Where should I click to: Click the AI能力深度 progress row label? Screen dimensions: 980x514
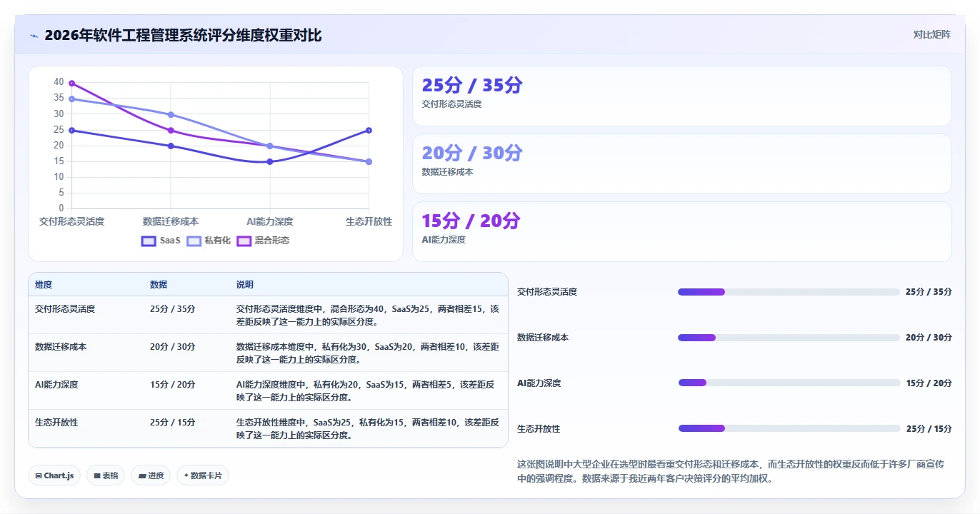tap(539, 383)
